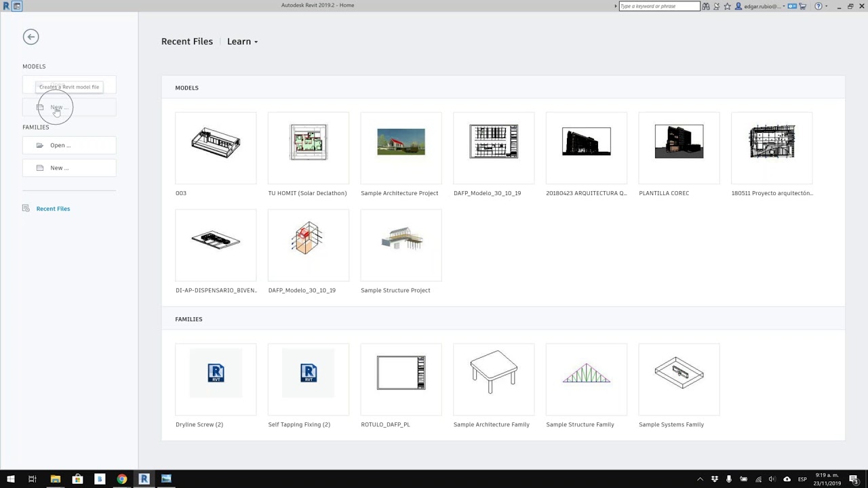Click the Self Tapping Fixing (2) label

(x=299, y=424)
